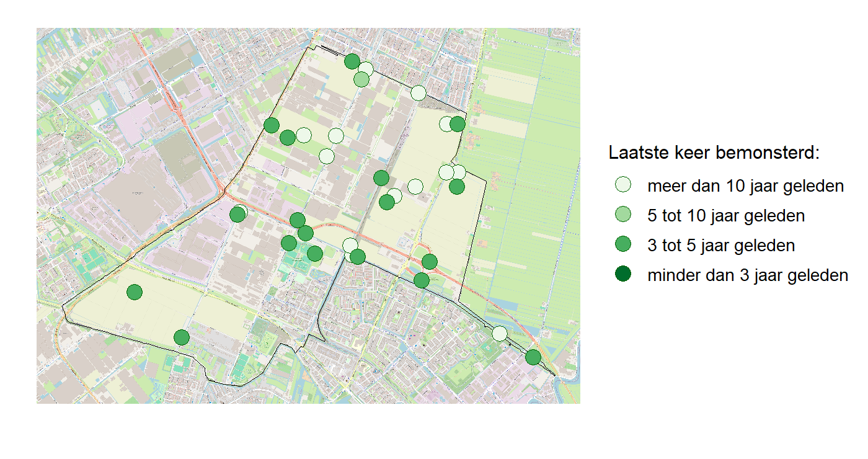
Task: Select the text '5 tot 10 jaar geleden'
Action: (x=727, y=215)
